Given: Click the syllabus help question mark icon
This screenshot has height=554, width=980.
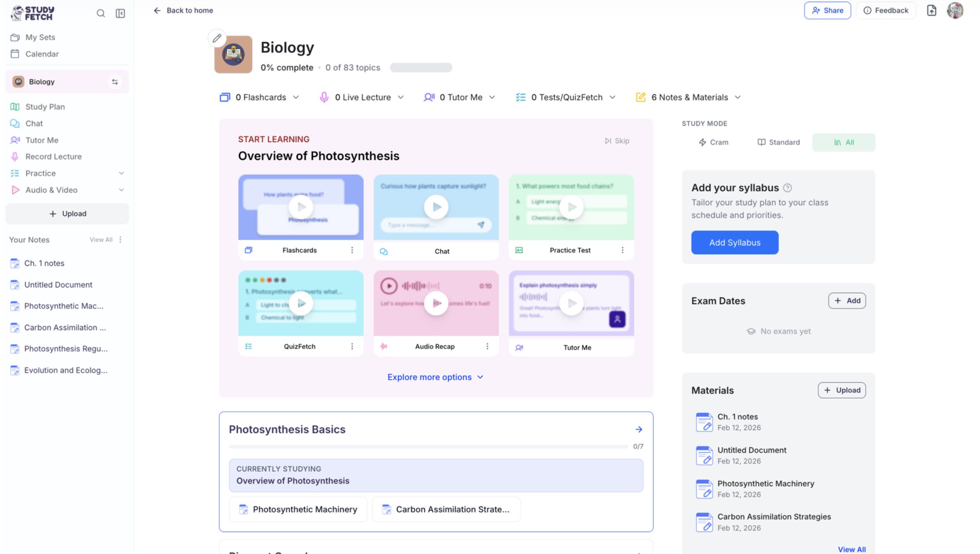Looking at the screenshot, I should [x=787, y=188].
